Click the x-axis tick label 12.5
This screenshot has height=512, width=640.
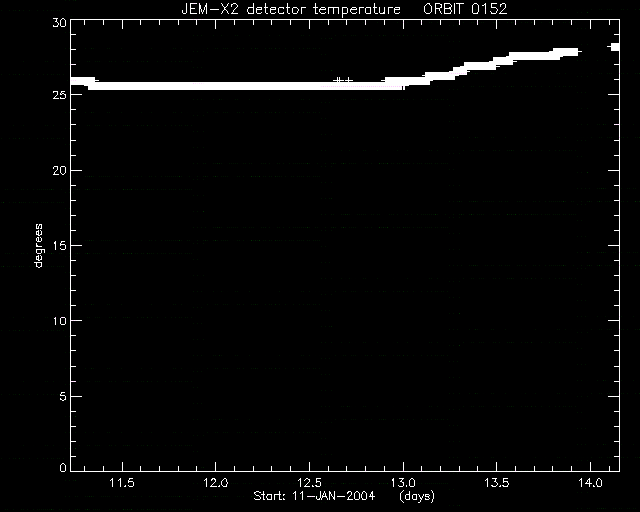pyautogui.click(x=309, y=483)
